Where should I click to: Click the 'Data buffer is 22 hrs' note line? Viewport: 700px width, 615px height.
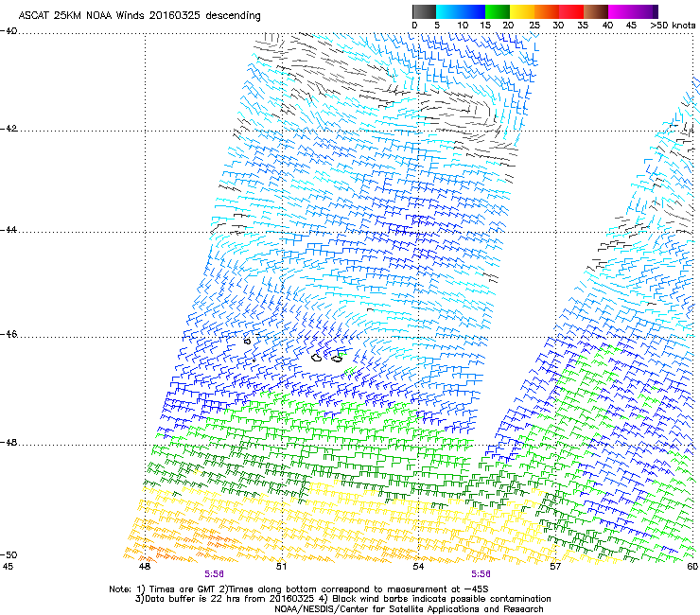pyautogui.click(x=342, y=599)
